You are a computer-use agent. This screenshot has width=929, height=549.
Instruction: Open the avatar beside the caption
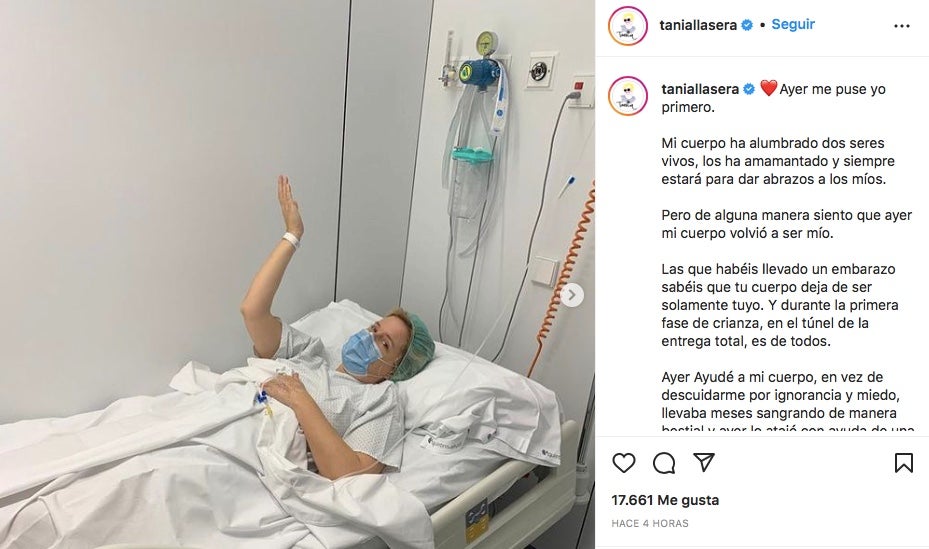(627, 95)
